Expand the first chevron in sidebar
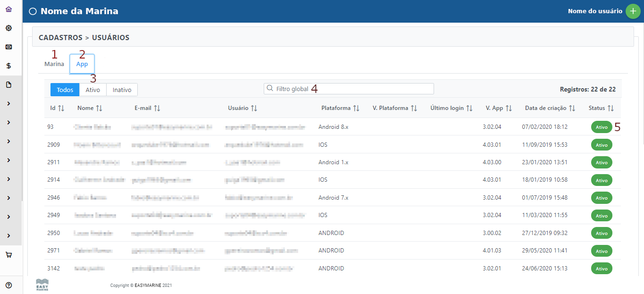Screen dimensions: 644x294 point(8,104)
